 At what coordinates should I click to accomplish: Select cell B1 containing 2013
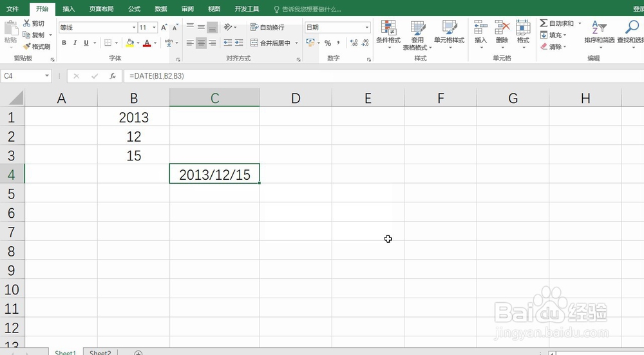tap(133, 117)
